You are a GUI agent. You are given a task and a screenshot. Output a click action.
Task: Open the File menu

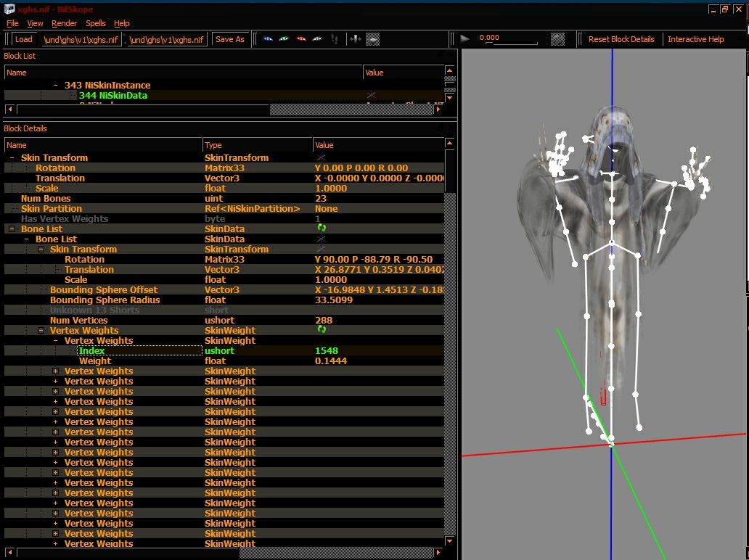point(12,23)
